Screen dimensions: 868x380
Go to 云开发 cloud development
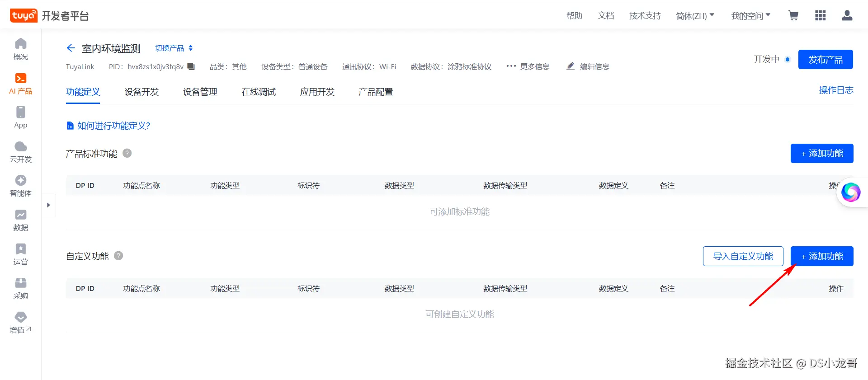[21, 152]
